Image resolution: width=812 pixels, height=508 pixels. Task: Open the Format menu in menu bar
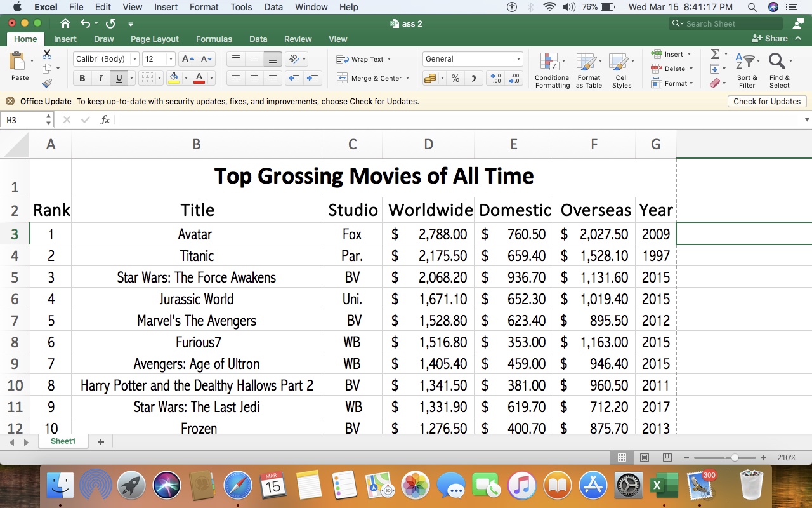tap(204, 7)
